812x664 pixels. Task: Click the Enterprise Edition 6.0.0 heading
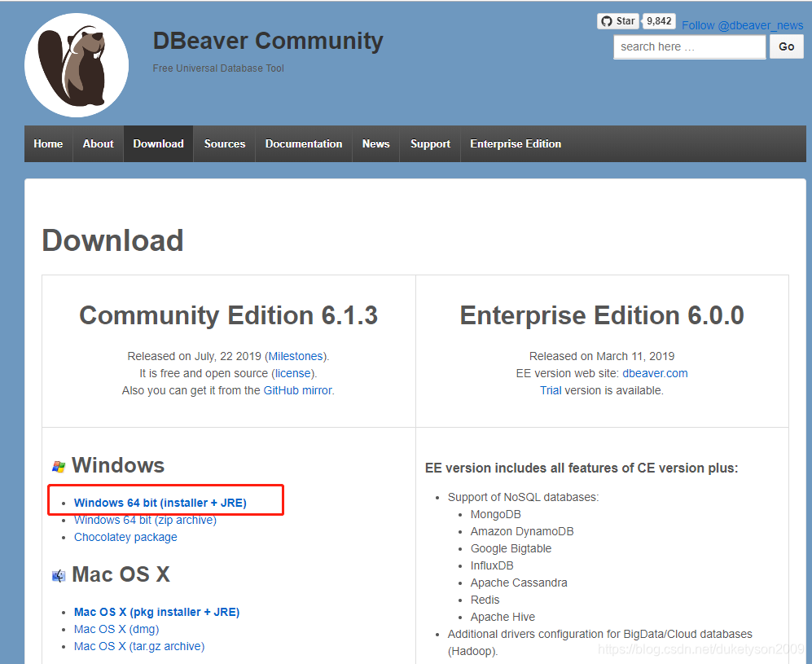602,315
